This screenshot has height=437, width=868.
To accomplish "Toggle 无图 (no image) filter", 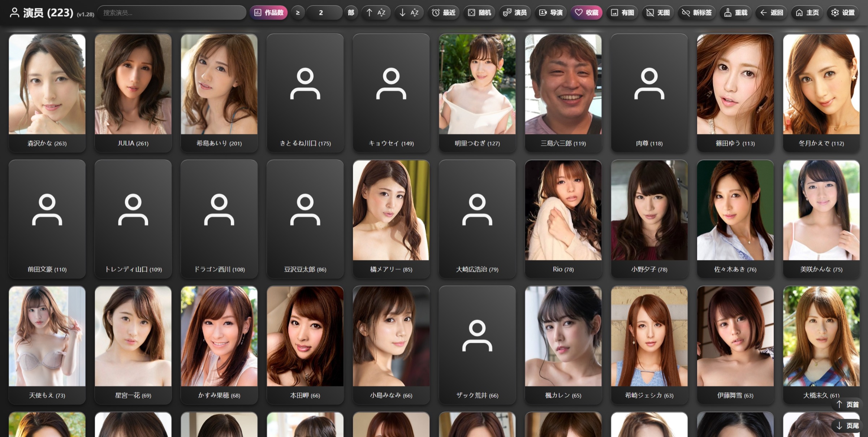I will 658,13.
